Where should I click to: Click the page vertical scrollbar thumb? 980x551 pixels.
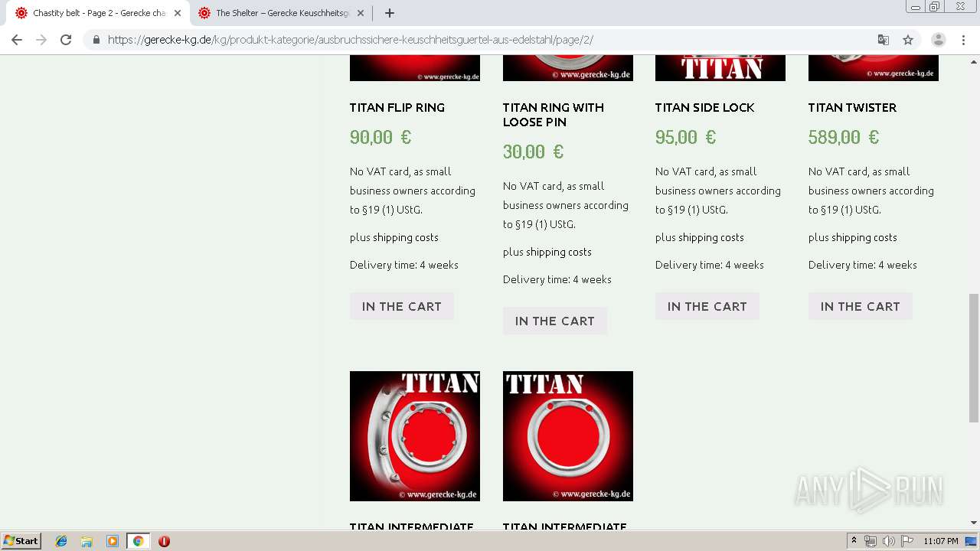974,357
